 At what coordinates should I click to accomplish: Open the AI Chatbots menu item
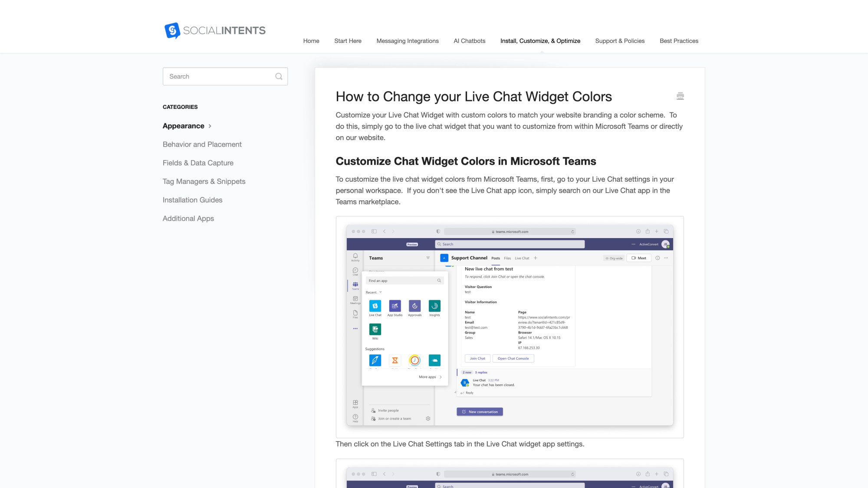(469, 41)
